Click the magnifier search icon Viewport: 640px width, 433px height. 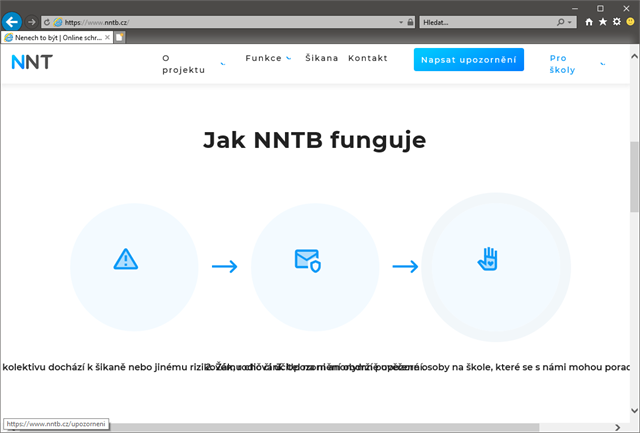pyautogui.click(x=560, y=22)
